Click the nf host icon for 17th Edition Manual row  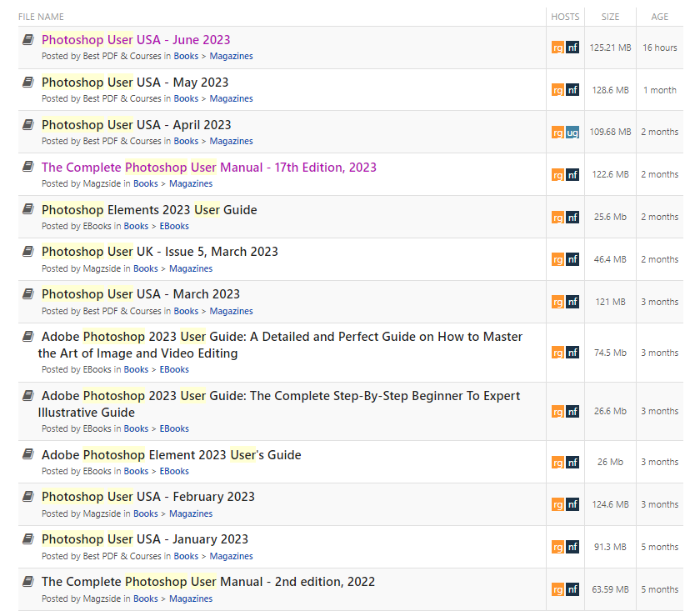(x=572, y=175)
